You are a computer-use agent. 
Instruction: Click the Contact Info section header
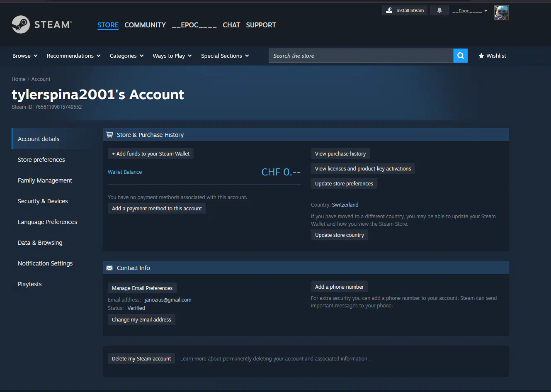(x=306, y=268)
